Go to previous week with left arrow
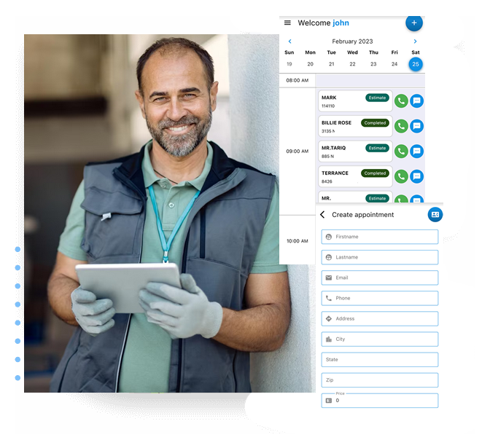Viewport: 490px width, 448px height. (x=289, y=42)
